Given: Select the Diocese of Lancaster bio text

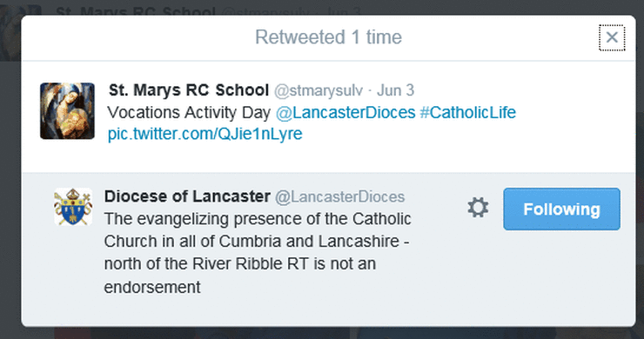Looking at the screenshot, I should click(x=257, y=253).
